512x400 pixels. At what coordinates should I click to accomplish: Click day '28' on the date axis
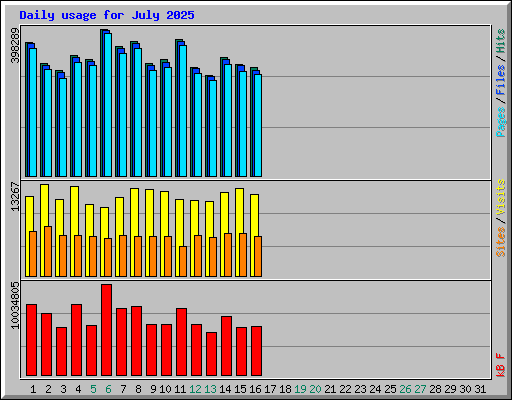[x=435, y=389]
